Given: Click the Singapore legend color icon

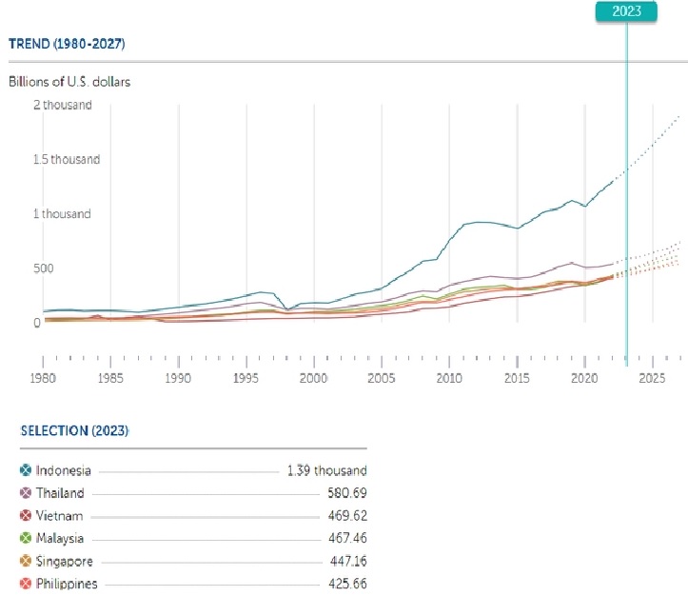Looking at the screenshot, I should pos(27,562).
